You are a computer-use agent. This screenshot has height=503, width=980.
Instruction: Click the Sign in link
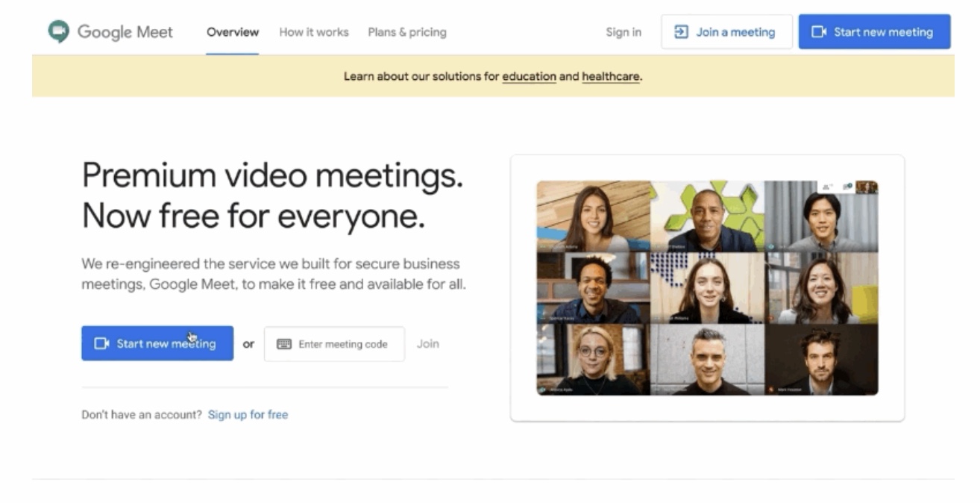[x=624, y=32]
